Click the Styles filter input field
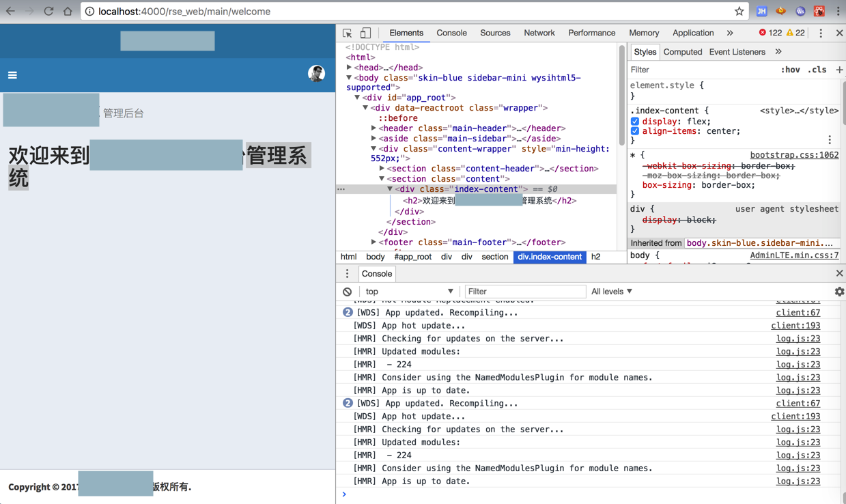Screen dimensions: 846x504 point(702,70)
